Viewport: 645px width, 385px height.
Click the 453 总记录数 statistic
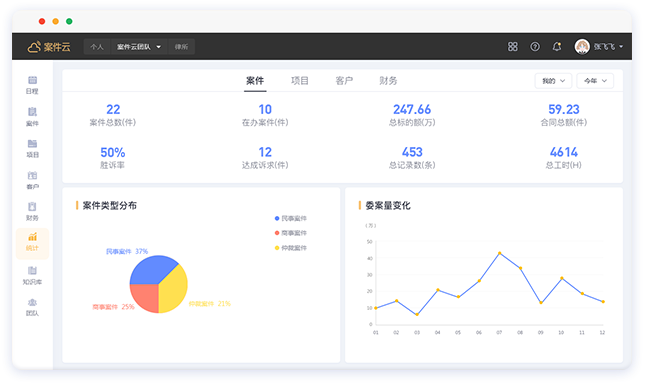(x=412, y=158)
